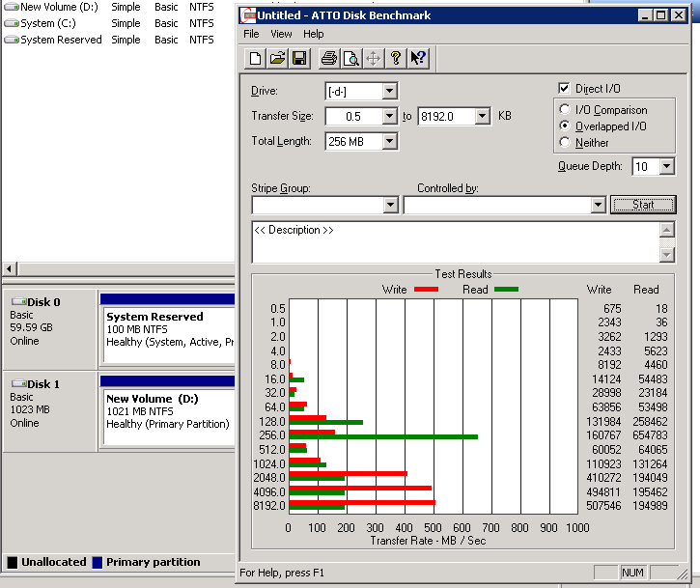Click the '2048.0' transfer size row label

269,478
